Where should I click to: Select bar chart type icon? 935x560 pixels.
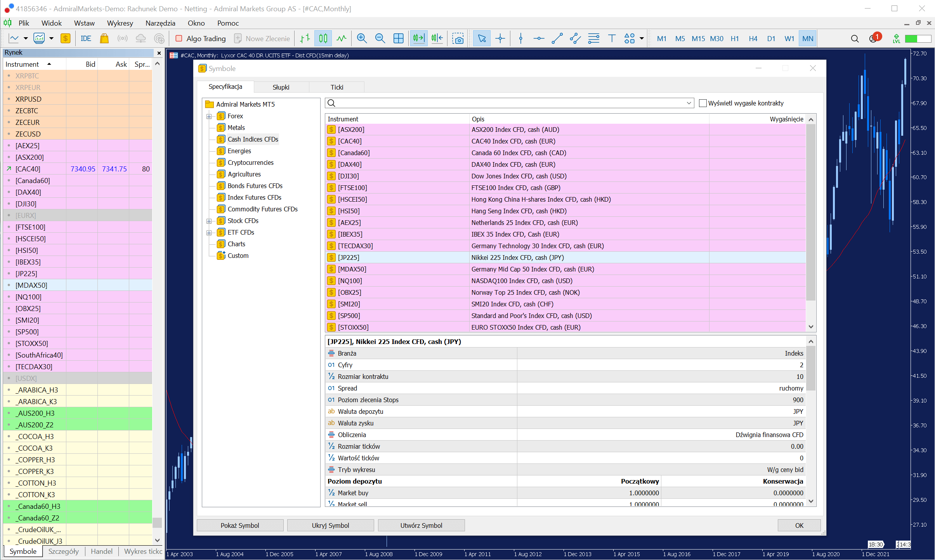click(x=305, y=38)
